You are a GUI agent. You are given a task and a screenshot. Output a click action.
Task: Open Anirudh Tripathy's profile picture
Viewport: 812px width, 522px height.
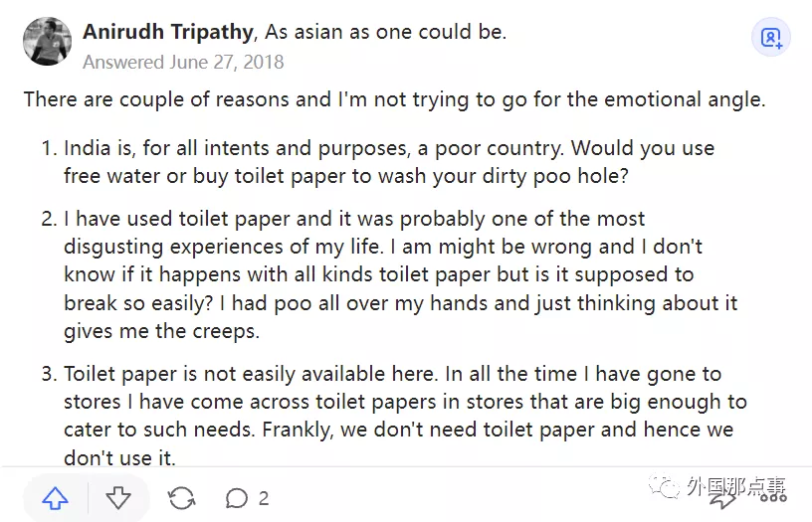47,41
